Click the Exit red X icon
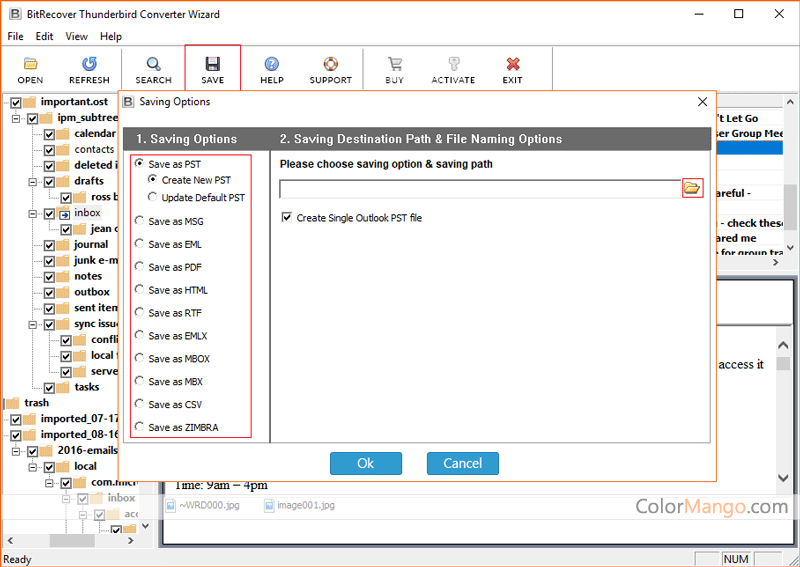 click(512, 64)
